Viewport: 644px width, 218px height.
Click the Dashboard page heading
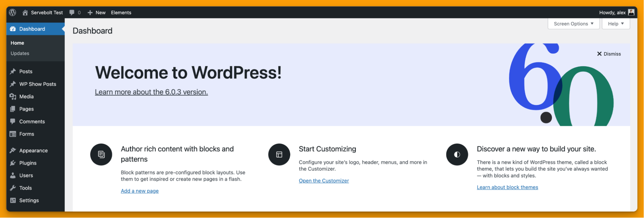pos(92,31)
